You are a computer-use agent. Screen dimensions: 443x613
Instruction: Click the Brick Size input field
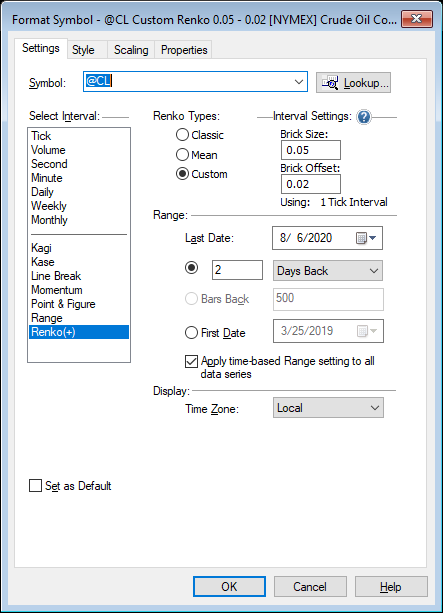pyautogui.click(x=311, y=150)
